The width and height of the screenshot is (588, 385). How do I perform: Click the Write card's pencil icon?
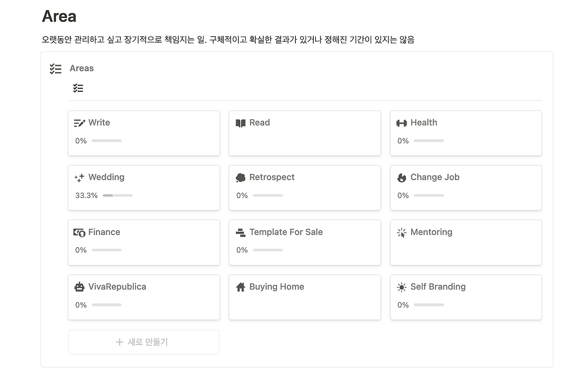point(79,123)
